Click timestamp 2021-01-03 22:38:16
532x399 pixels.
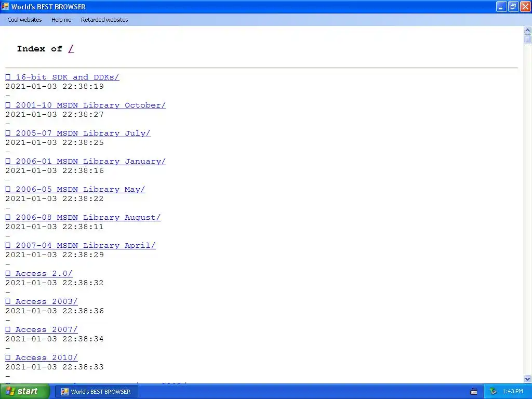pyautogui.click(x=55, y=170)
